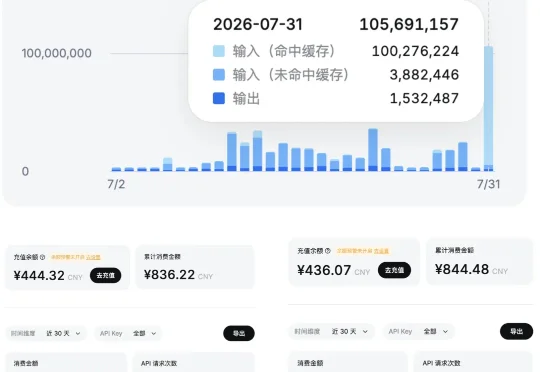Click the light-blue 输入（命中缓存）legend swatch
This screenshot has height=372, width=540.
[x=219, y=51]
